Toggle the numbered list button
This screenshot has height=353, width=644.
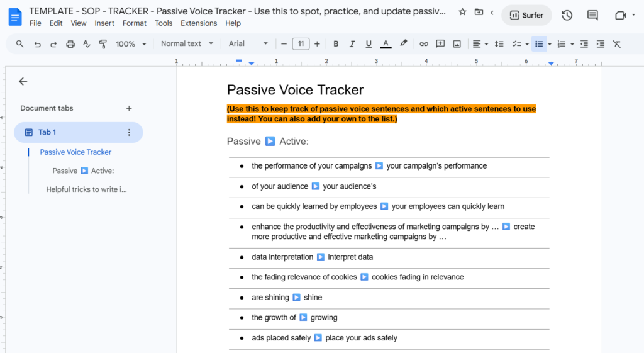coord(562,44)
